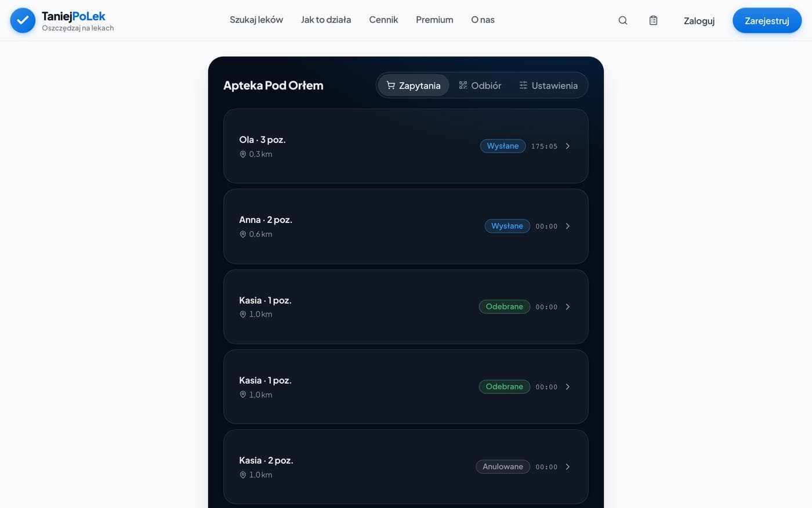Click the TaniejPoLek checkmark logo icon
The width and height of the screenshot is (812, 508).
tap(23, 20)
